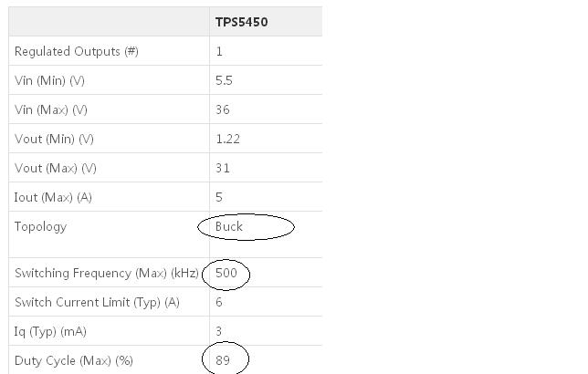Click the circled 500 frequency value
Viewport: 588px width, 374px height.
tap(226, 273)
